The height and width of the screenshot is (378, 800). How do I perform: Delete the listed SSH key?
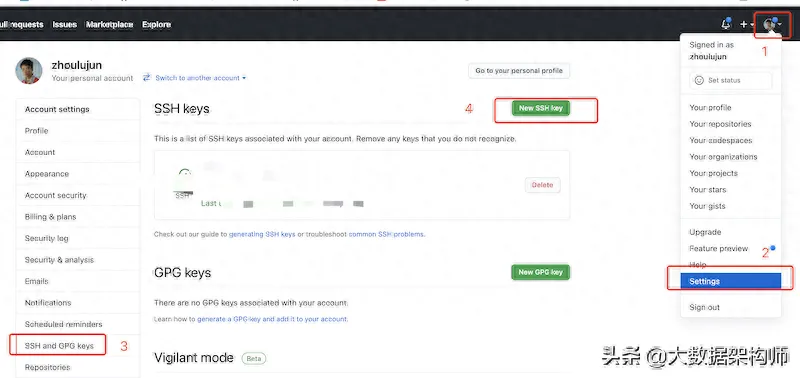click(x=542, y=185)
